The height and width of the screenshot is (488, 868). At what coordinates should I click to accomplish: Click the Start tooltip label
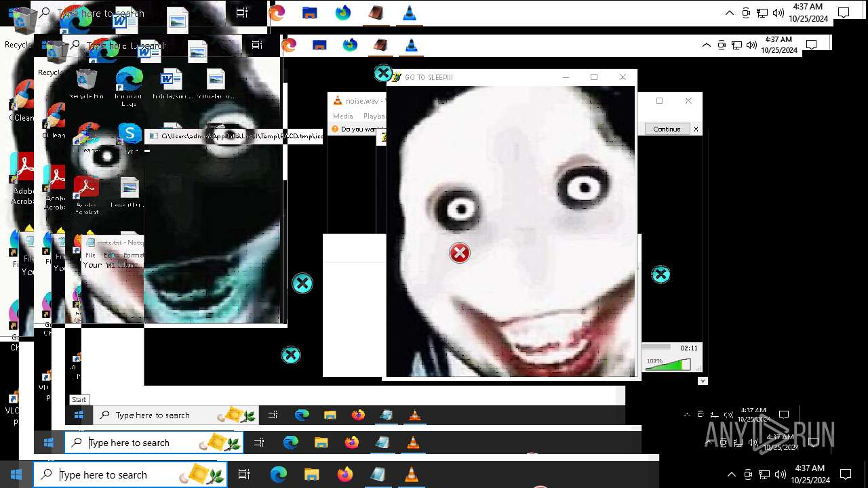coord(79,400)
